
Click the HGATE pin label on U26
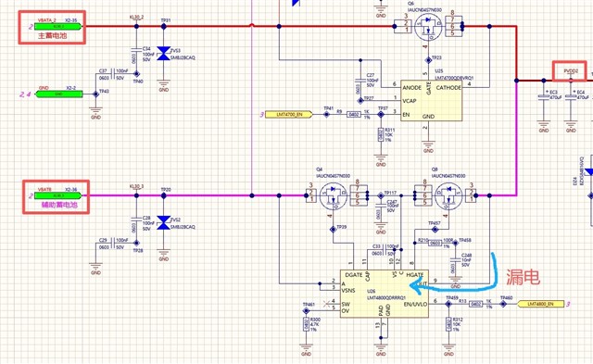pyautogui.click(x=415, y=275)
